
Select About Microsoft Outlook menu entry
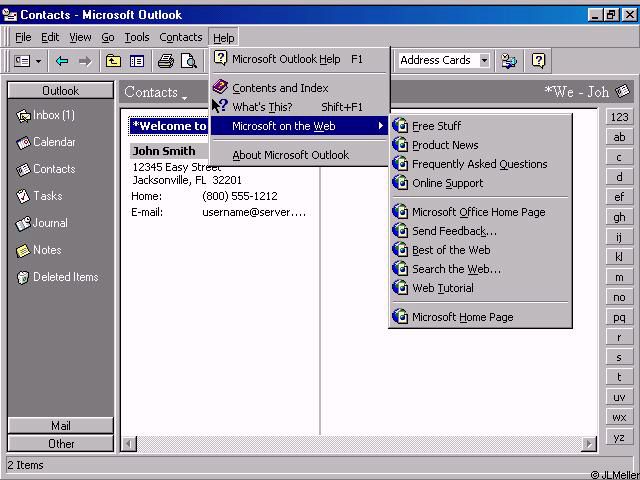click(x=290, y=155)
